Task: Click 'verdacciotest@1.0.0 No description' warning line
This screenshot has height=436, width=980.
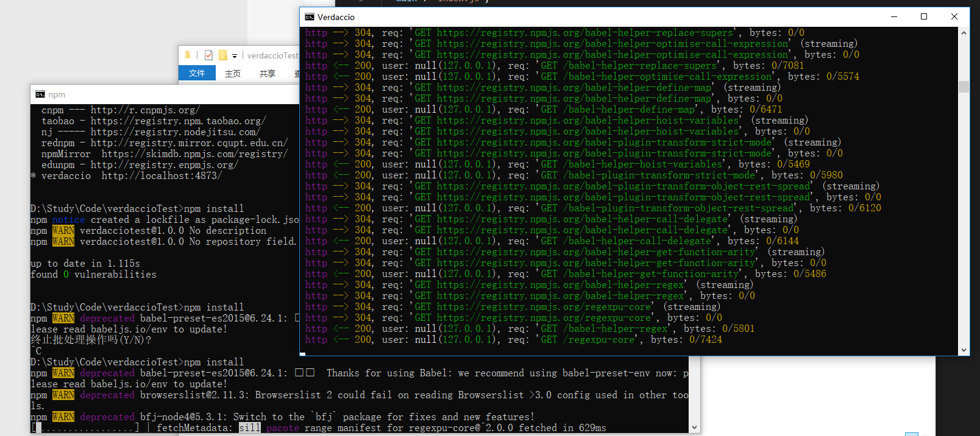Action: [148, 230]
